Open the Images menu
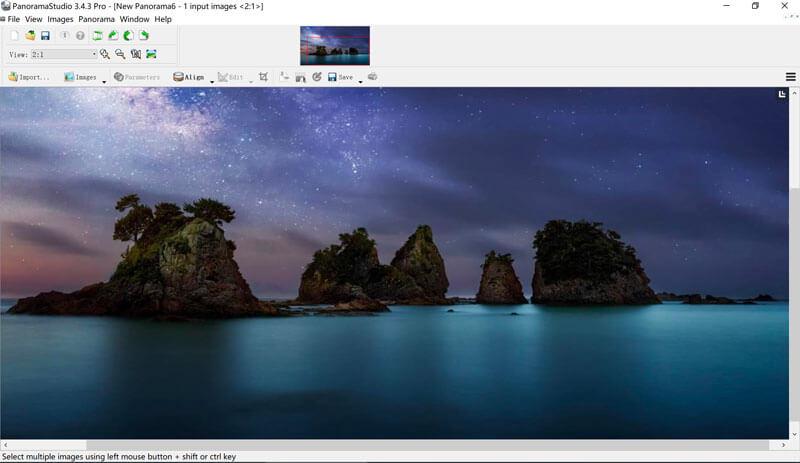Image resolution: width=800 pixels, height=463 pixels. click(60, 19)
